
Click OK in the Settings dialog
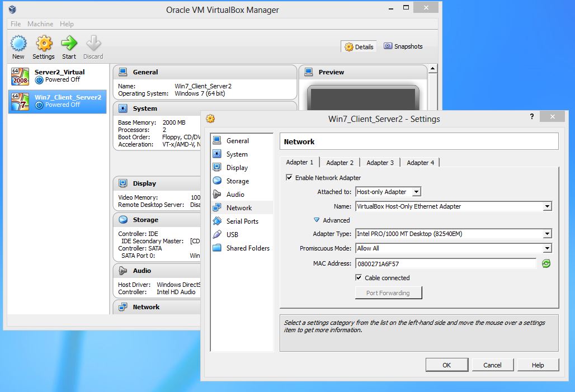(x=447, y=365)
